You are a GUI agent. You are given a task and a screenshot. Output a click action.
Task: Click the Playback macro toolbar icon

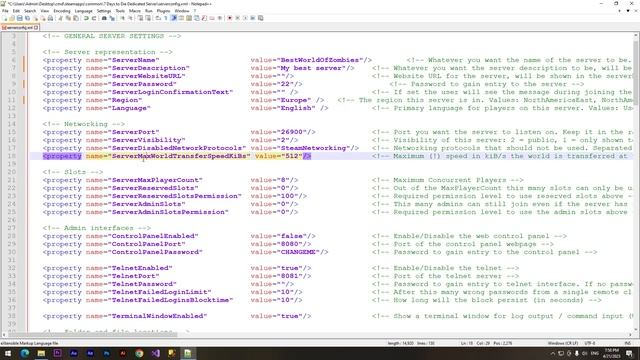245,18
